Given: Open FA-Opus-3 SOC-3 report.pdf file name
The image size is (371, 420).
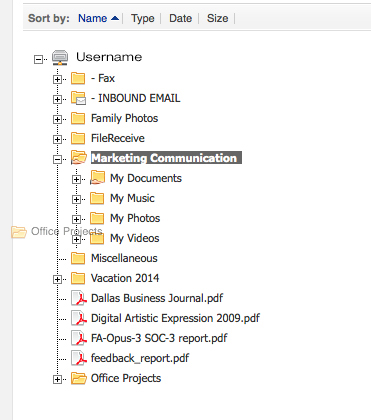Looking at the screenshot, I should 159,339.
